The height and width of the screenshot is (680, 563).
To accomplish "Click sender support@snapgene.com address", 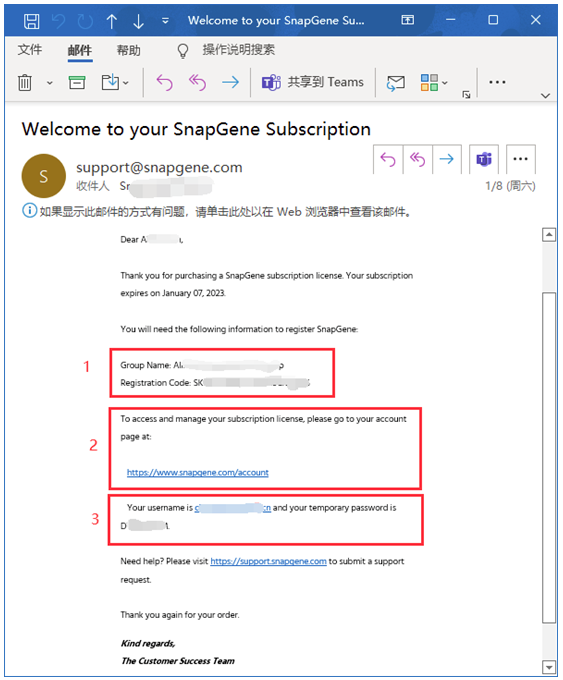I will 159,167.
